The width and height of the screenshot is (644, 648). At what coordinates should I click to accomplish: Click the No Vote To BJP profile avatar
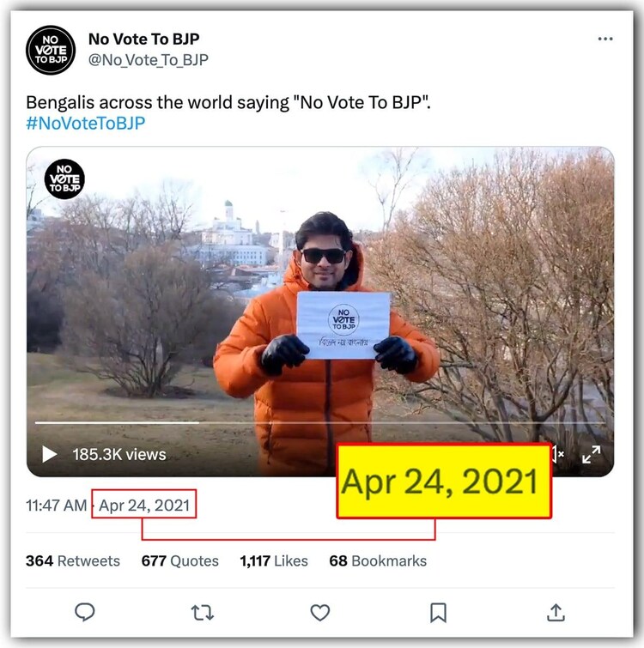coord(51,50)
